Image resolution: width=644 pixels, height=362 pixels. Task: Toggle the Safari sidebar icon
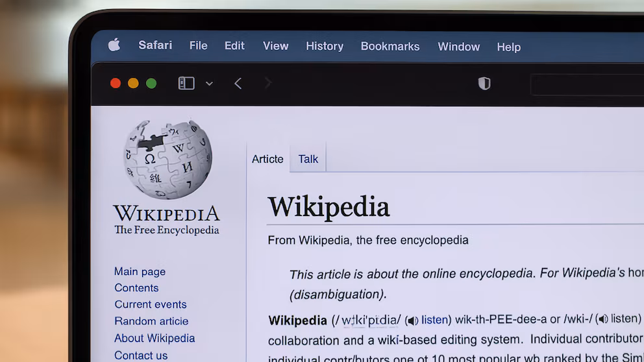point(186,83)
